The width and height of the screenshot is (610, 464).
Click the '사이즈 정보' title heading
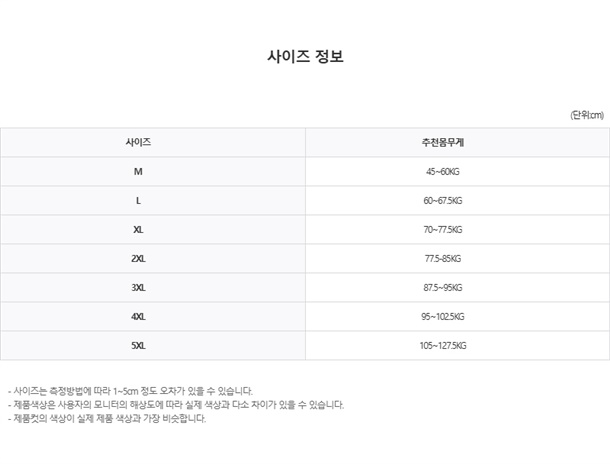tap(304, 57)
